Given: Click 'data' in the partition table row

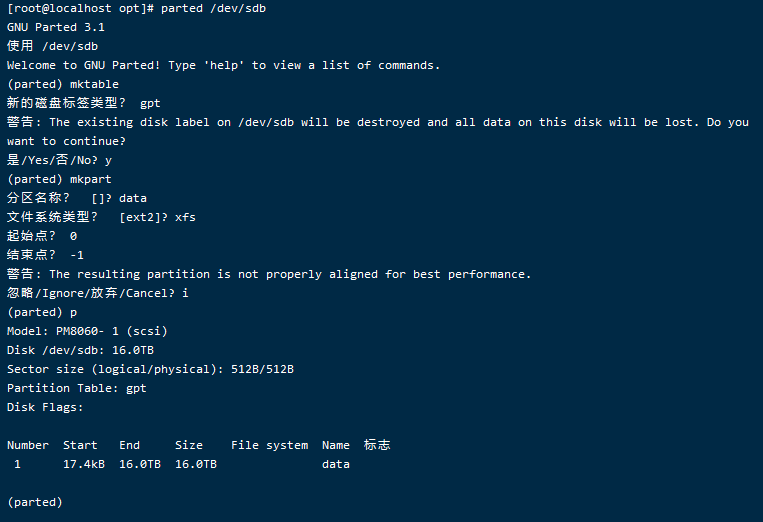Looking at the screenshot, I should [x=336, y=464].
